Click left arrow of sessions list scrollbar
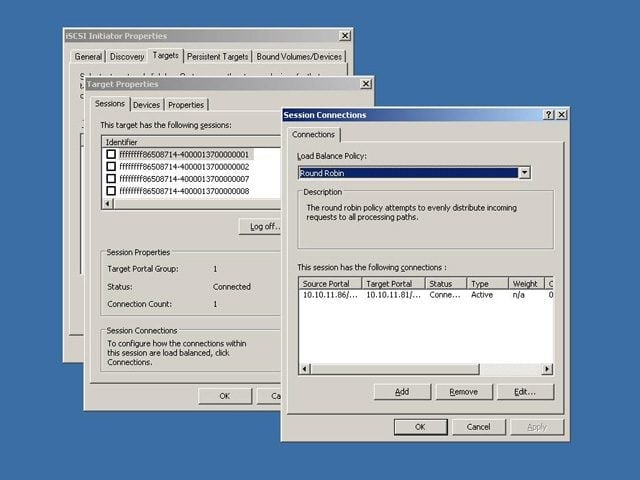Image resolution: width=640 pixels, height=480 pixels. (x=108, y=203)
